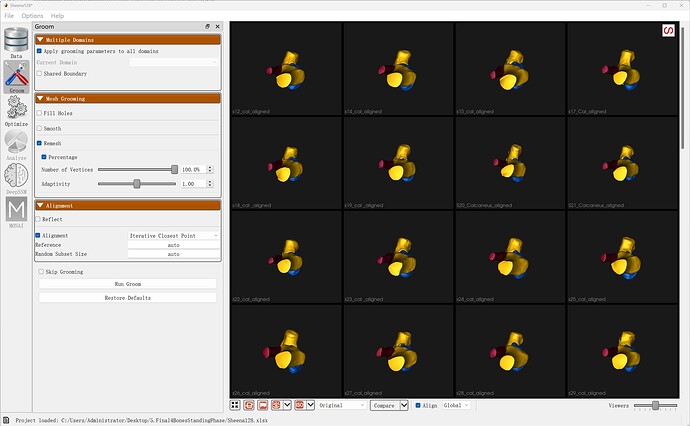This screenshot has height=426, width=690.
Task: Click the ShapeWorks logo in viewer corner
Action: tap(668, 30)
